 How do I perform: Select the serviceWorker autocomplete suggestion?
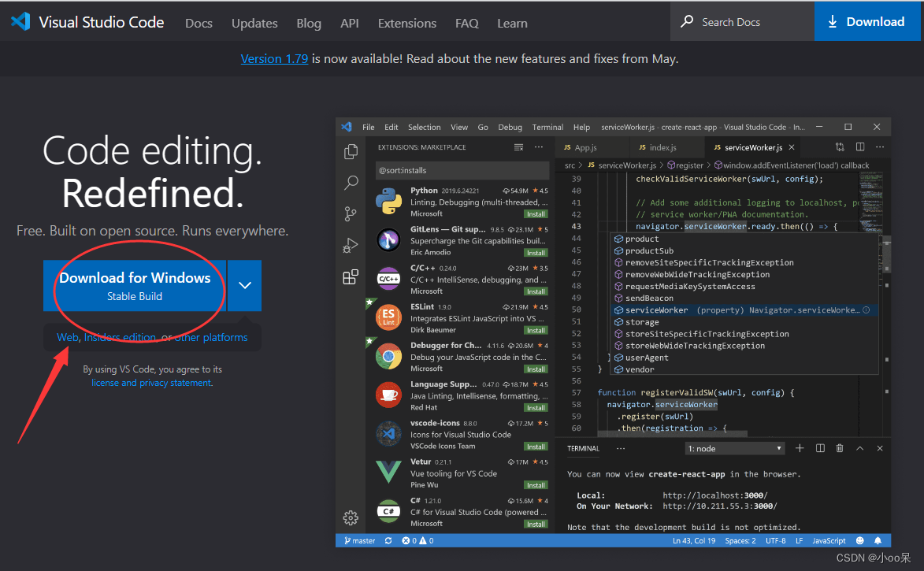[x=745, y=310]
